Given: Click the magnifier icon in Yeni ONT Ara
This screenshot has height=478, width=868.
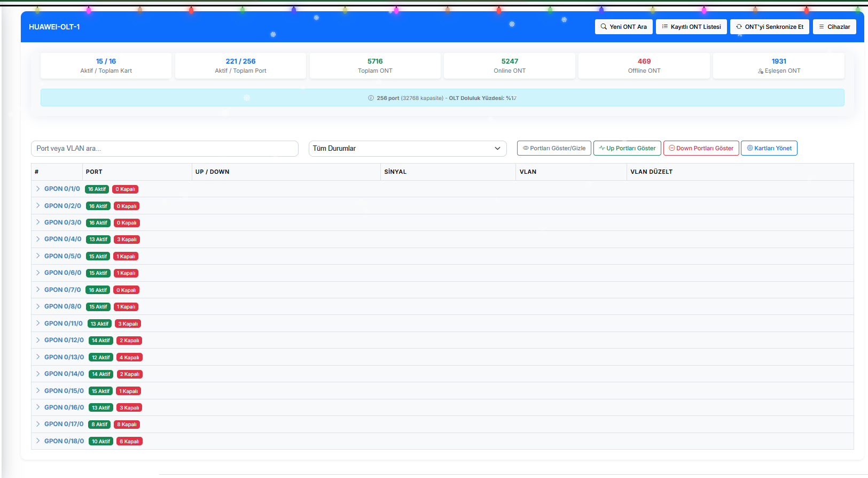Looking at the screenshot, I should coord(604,27).
